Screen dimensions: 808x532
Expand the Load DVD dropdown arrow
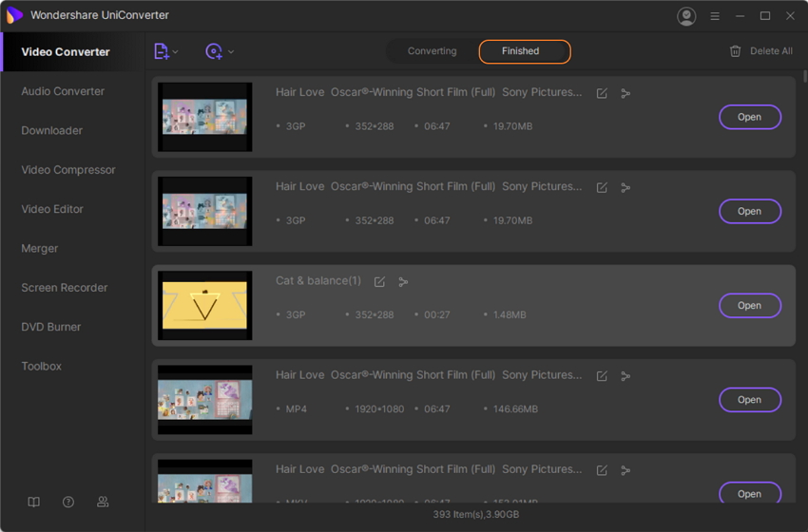(231, 51)
